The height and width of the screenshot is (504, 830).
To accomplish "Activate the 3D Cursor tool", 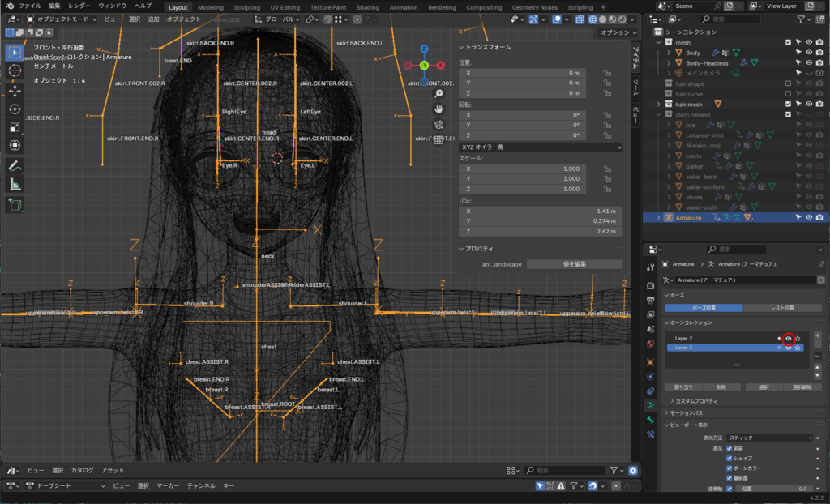I will point(15,70).
